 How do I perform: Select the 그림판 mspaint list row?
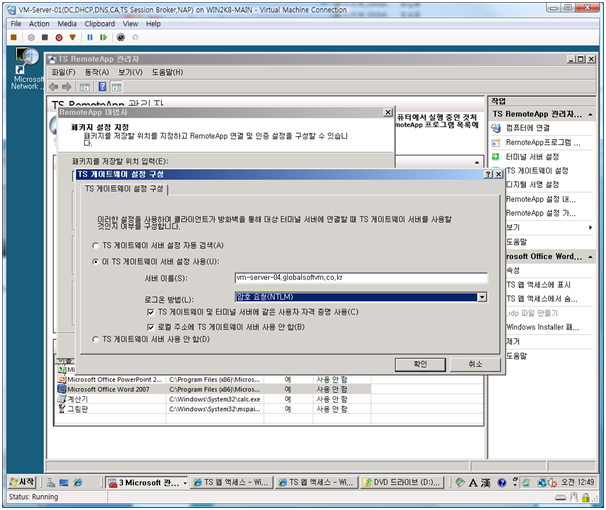[214, 409]
